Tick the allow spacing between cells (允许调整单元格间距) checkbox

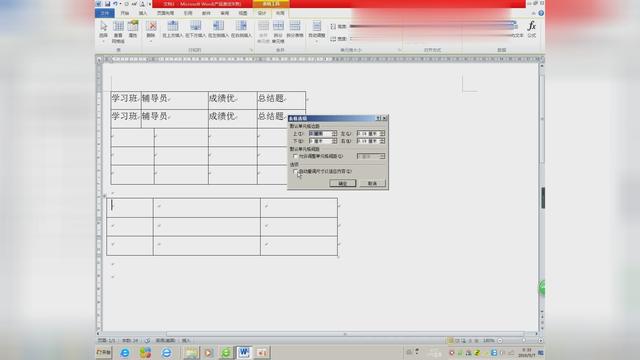coord(296,156)
